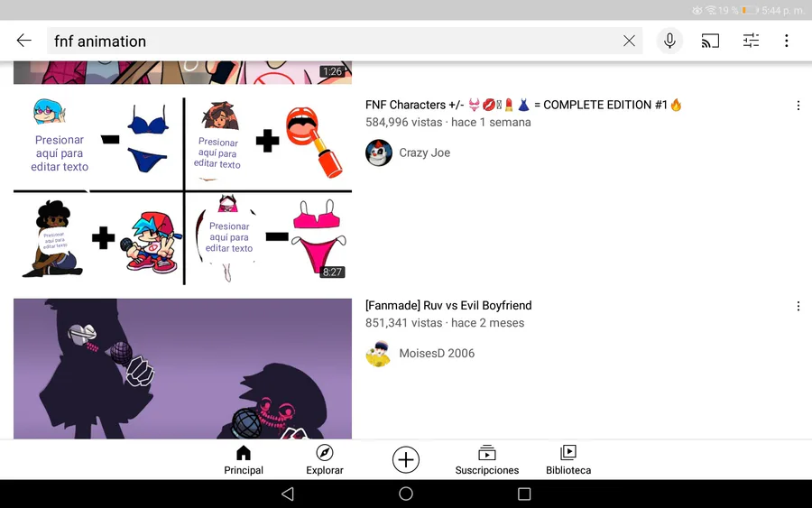The image size is (812, 508).
Task: Open the Biblioteca tab
Action: 568,460
